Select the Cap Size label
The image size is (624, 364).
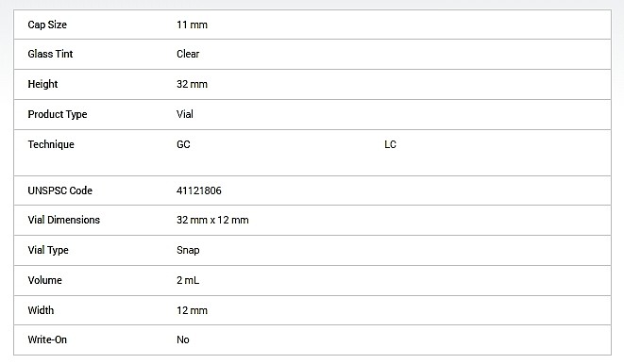point(47,25)
